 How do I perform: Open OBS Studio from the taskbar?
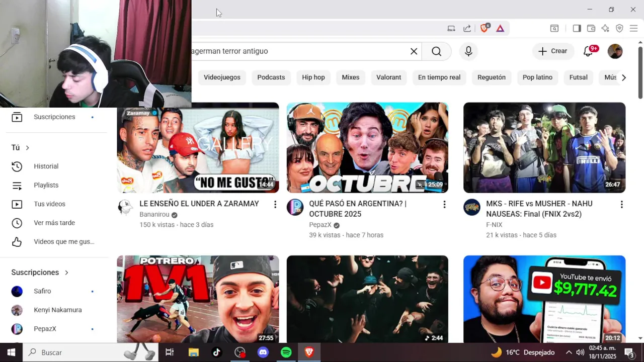point(240,352)
